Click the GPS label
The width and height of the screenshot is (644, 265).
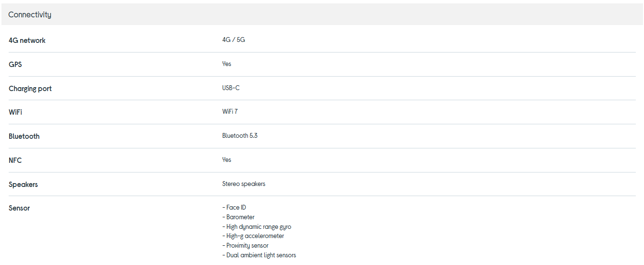15,65
